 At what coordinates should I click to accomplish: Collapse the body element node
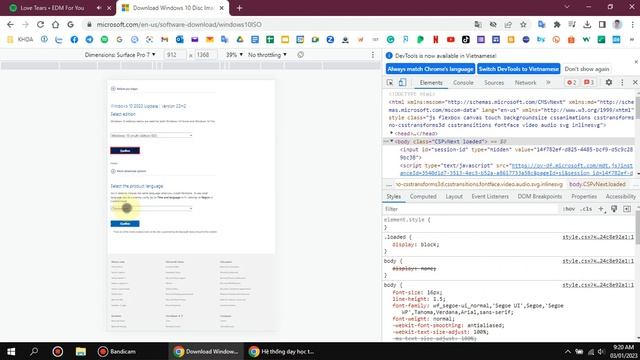391,141
